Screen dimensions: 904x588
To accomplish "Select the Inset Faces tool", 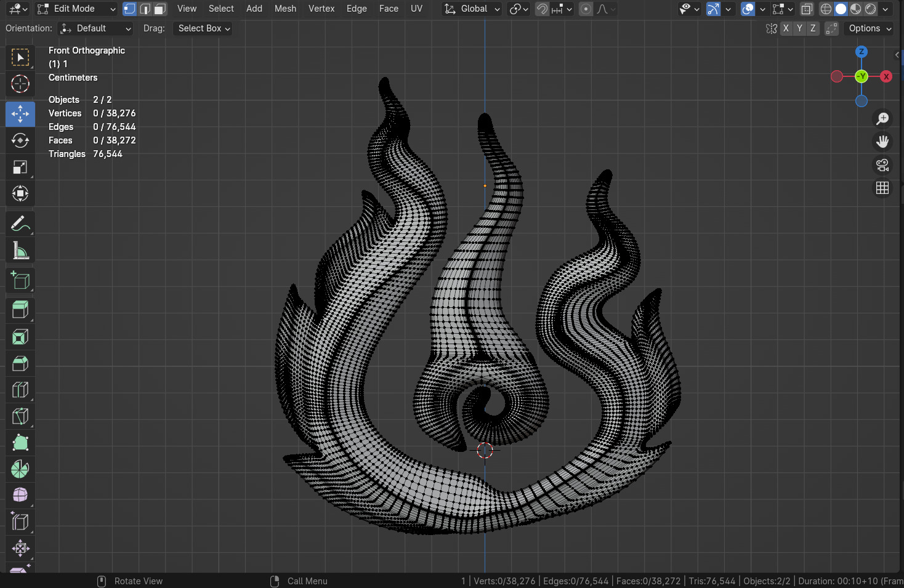I will [20, 337].
